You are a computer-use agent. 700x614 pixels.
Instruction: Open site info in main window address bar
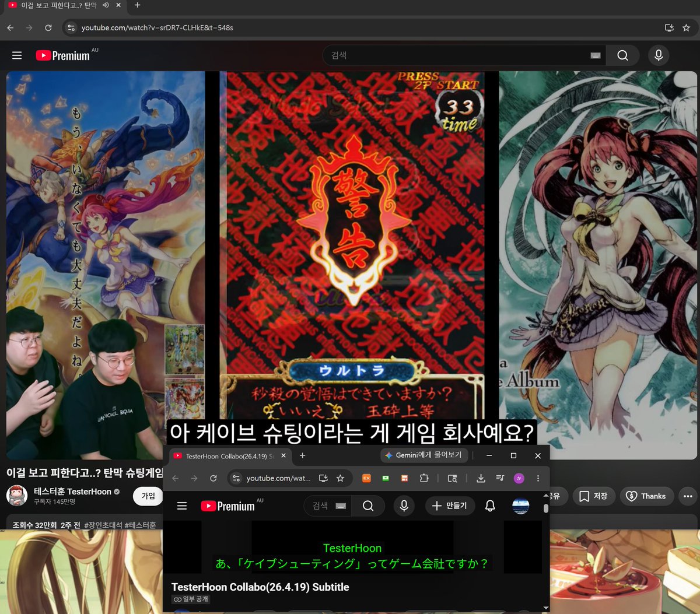coord(71,27)
